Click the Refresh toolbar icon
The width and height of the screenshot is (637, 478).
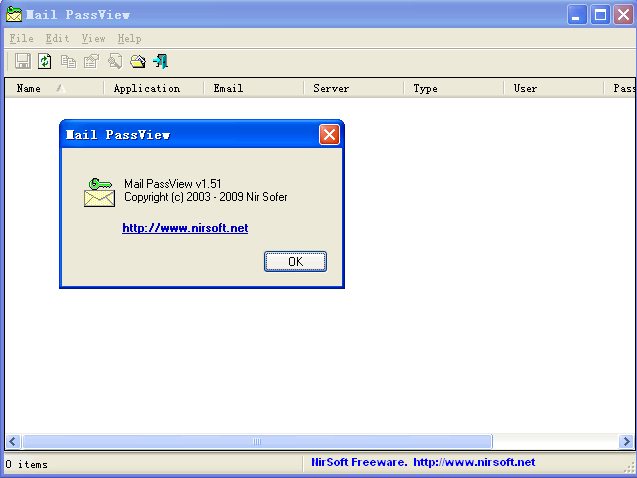click(45, 62)
